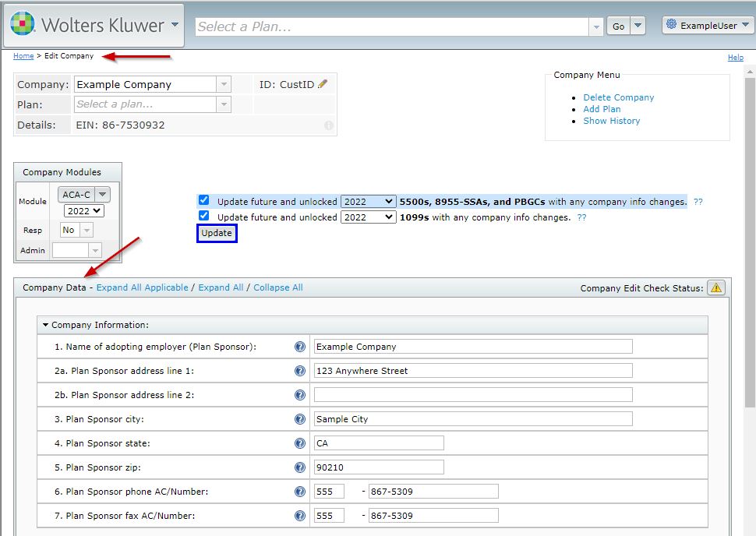Image resolution: width=756 pixels, height=536 pixels.
Task: Click the EIN: 86-7530932 text
Action: click(x=120, y=125)
